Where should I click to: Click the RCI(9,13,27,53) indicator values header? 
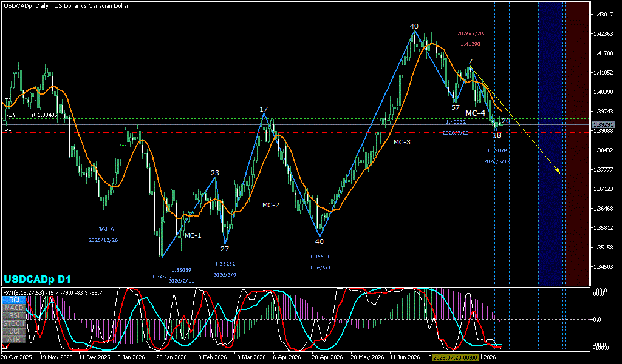pyautogui.click(x=52, y=292)
